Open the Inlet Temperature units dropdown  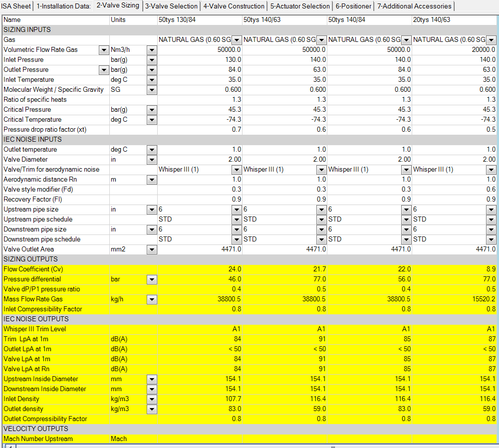click(152, 80)
